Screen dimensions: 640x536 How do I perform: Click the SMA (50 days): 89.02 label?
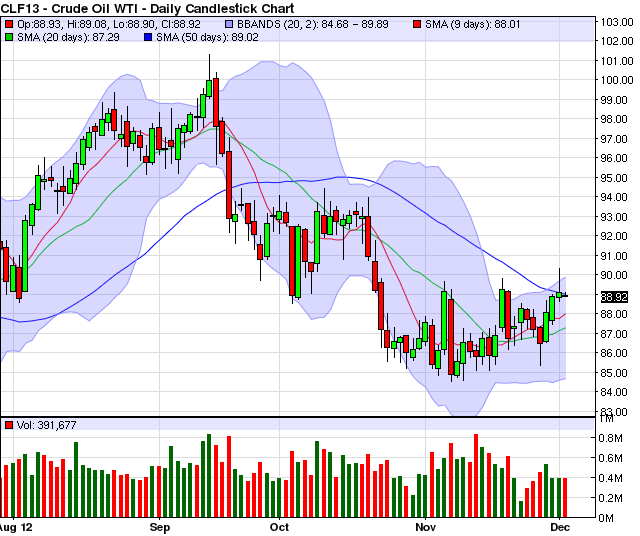point(208,38)
